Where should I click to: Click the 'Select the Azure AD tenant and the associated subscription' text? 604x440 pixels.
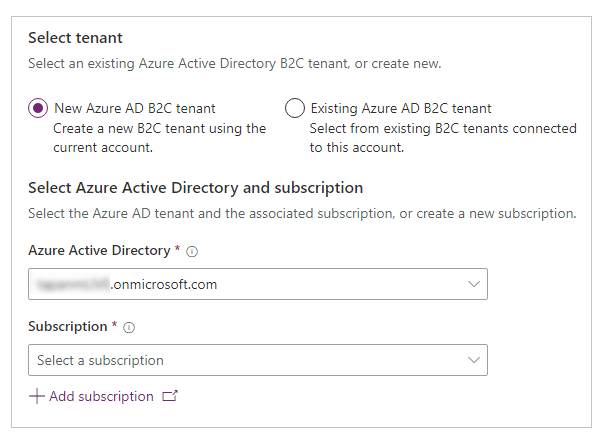click(x=210, y=213)
